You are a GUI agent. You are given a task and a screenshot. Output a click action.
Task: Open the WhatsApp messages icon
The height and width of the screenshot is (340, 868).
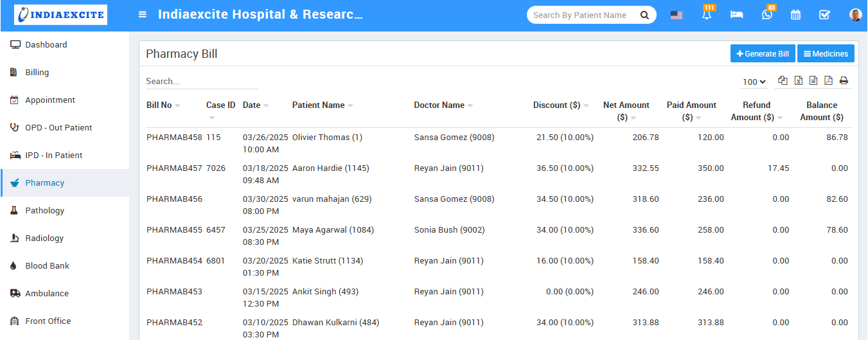[x=766, y=15]
